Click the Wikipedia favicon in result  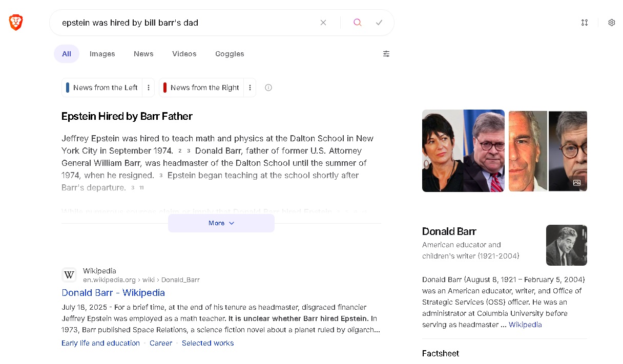[70, 275]
